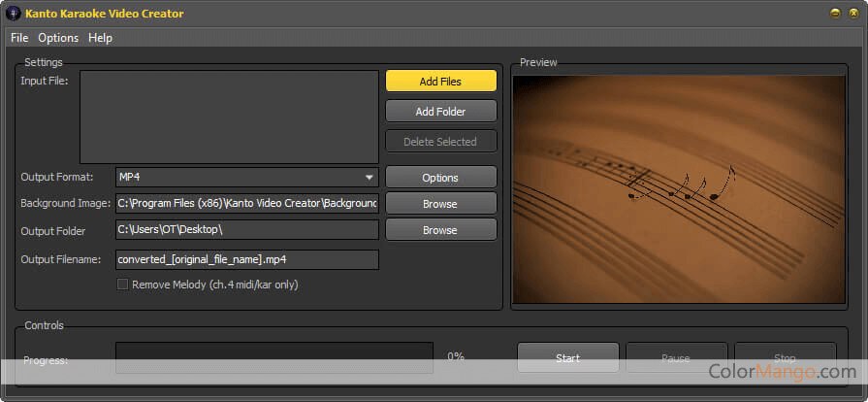The image size is (868, 402).
Task: Click the Input File label
Action: 45,81
